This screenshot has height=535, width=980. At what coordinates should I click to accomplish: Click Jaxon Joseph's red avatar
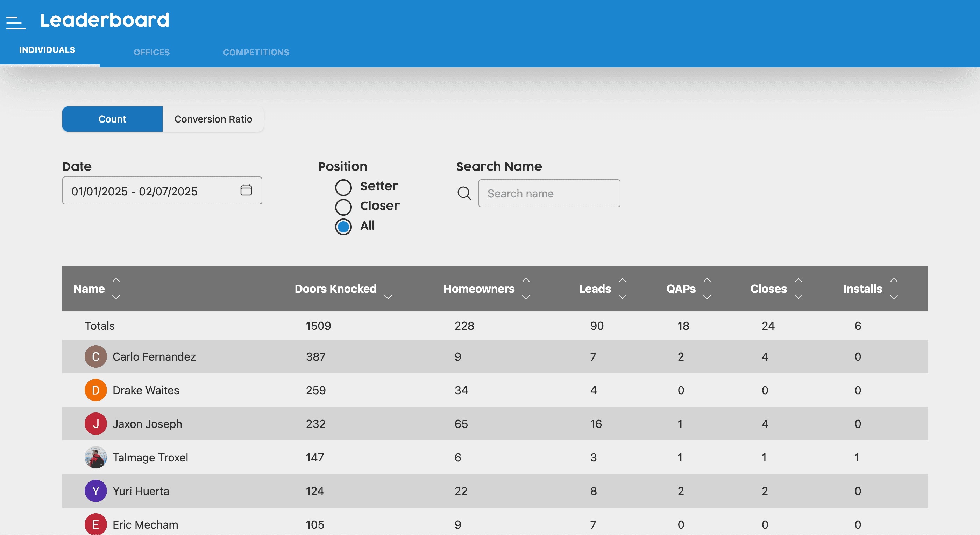95,423
